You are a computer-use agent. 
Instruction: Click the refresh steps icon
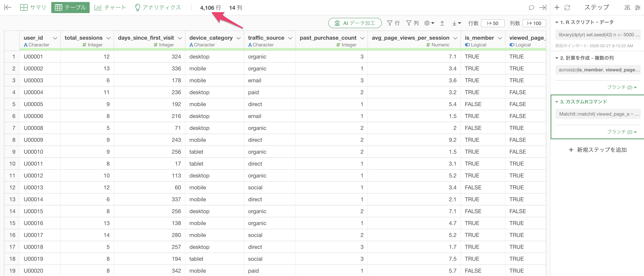click(x=567, y=8)
